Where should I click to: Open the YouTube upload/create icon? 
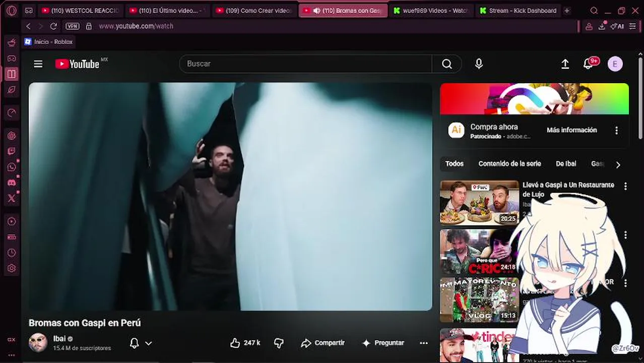(x=565, y=64)
